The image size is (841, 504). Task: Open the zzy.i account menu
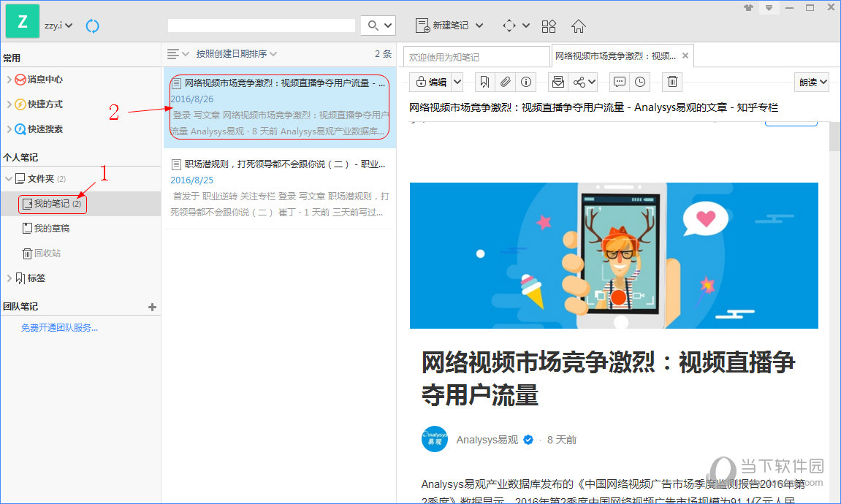pos(56,26)
